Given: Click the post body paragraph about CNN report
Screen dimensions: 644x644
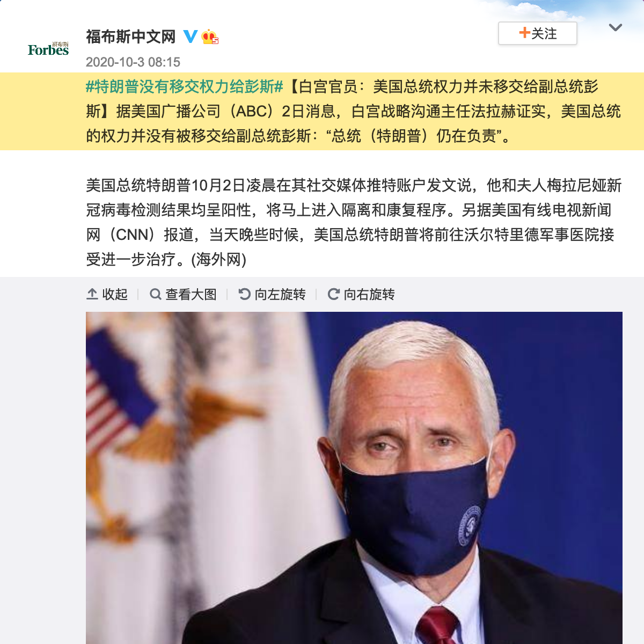Looking at the screenshot, I should click(354, 222).
